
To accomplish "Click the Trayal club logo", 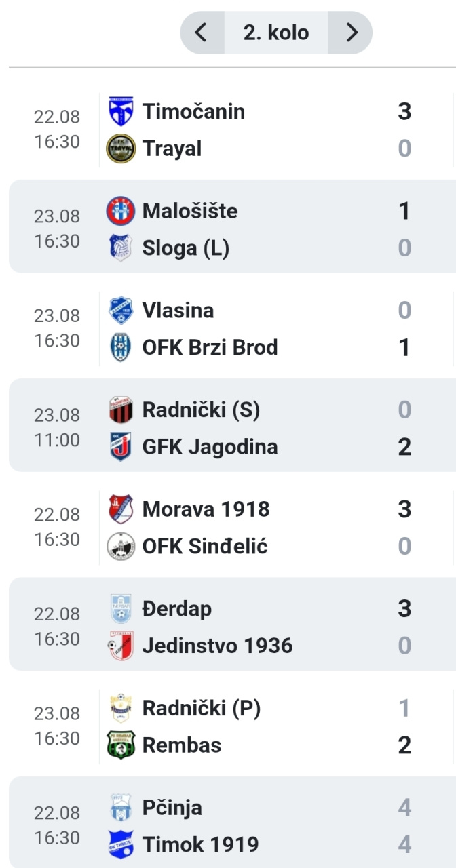I will (x=121, y=149).
